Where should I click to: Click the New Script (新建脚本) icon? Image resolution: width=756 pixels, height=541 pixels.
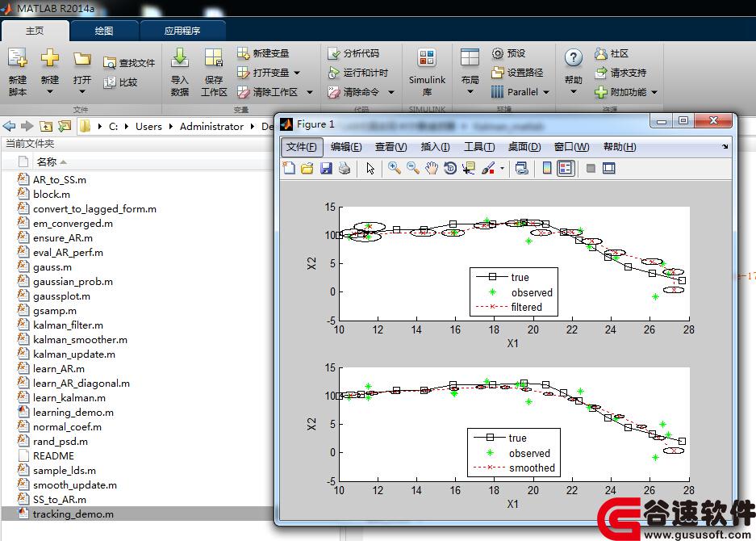pyautogui.click(x=18, y=58)
